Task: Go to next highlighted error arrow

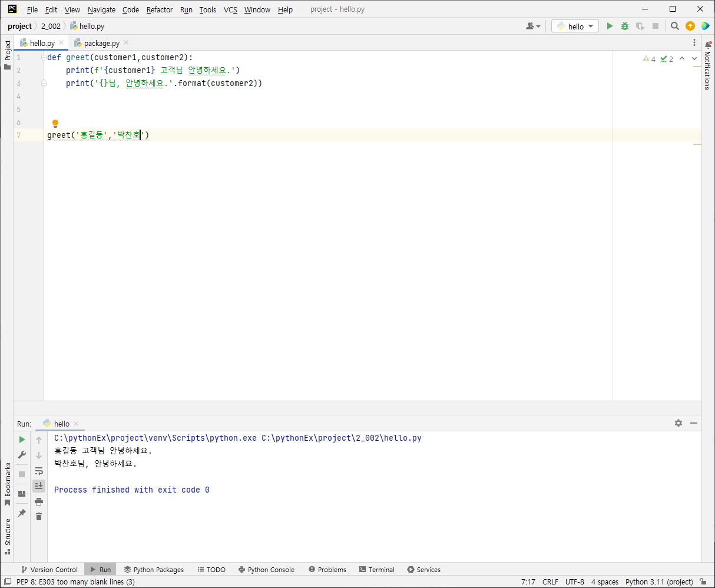Action: (694, 58)
